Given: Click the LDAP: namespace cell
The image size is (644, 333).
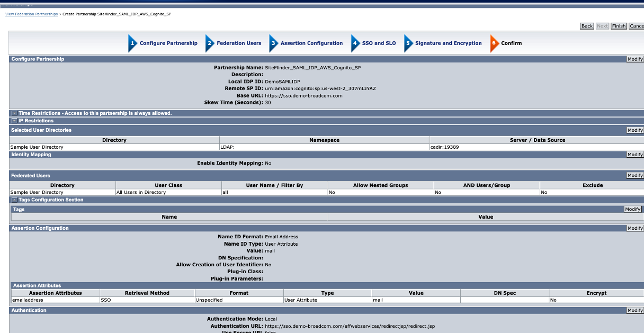Looking at the screenshot, I should [324, 147].
